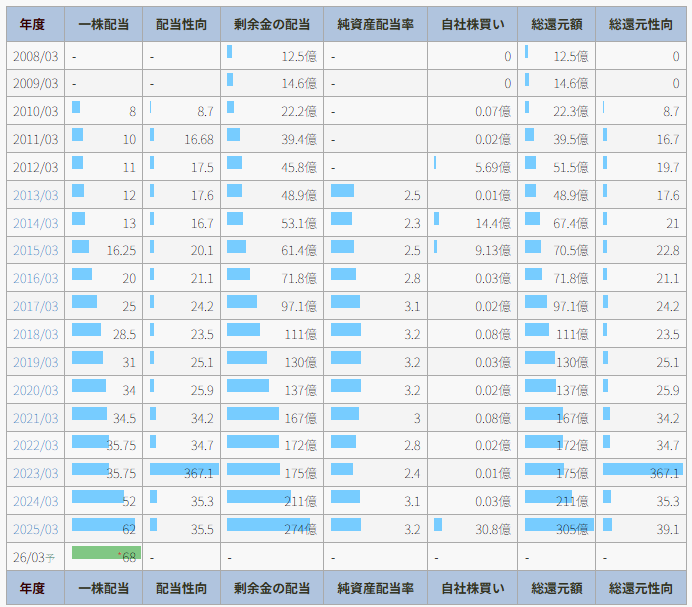Viewport: 692px width, 607px height.
Task: Click 総還元性向 header in bottom footer row
Action: [642, 589]
